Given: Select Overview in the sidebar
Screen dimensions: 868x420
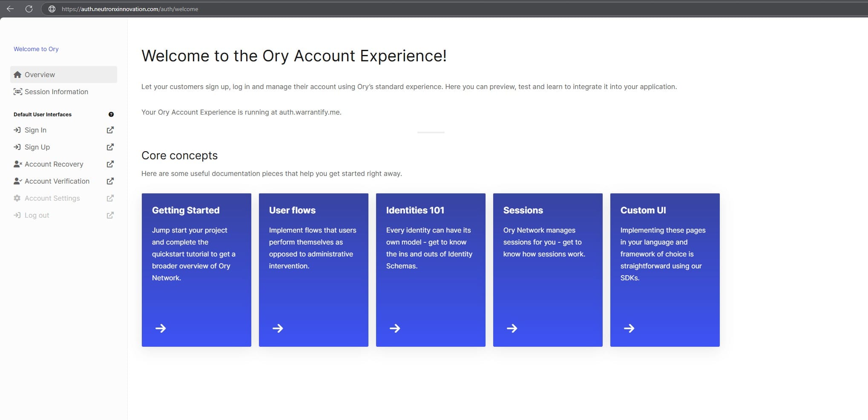Looking at the screenshot, I should point(40,75).
